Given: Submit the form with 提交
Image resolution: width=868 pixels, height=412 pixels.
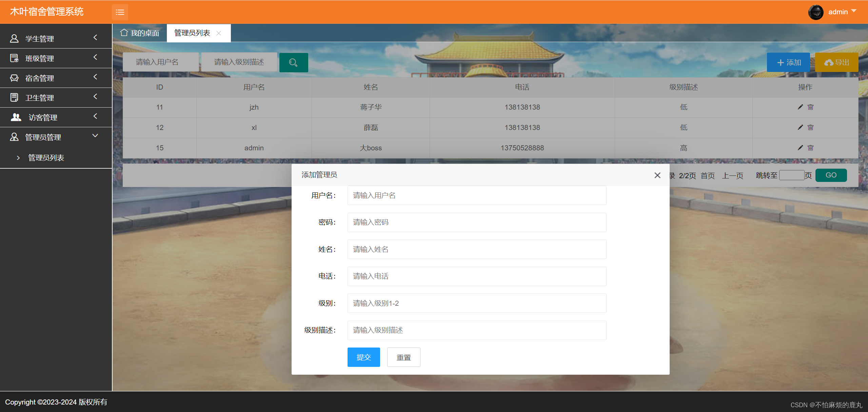Looking at the screenshot, I should [x=363, y=357].
